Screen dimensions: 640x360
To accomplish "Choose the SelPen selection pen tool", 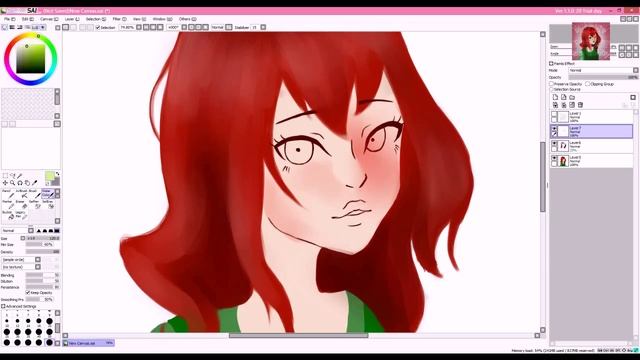I will (34, 204).
